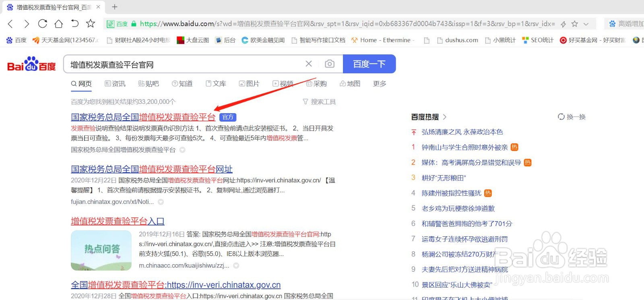
Task: Open the 好买基金网 bookmark
Action: [x=592, y=40]
